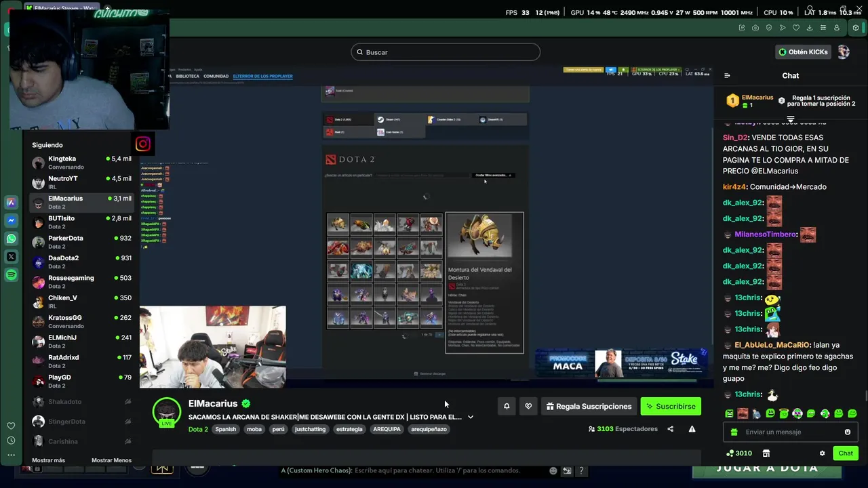Click the cube extensions icon in the browser toolbar
The height and width of the screenshot is (488, 868).
pos(856,28)
